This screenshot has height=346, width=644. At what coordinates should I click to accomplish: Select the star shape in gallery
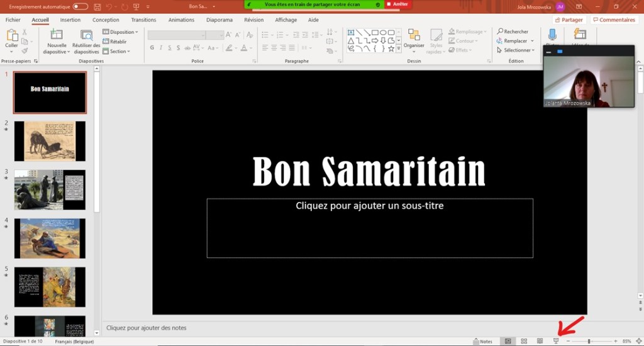point(391,48)
